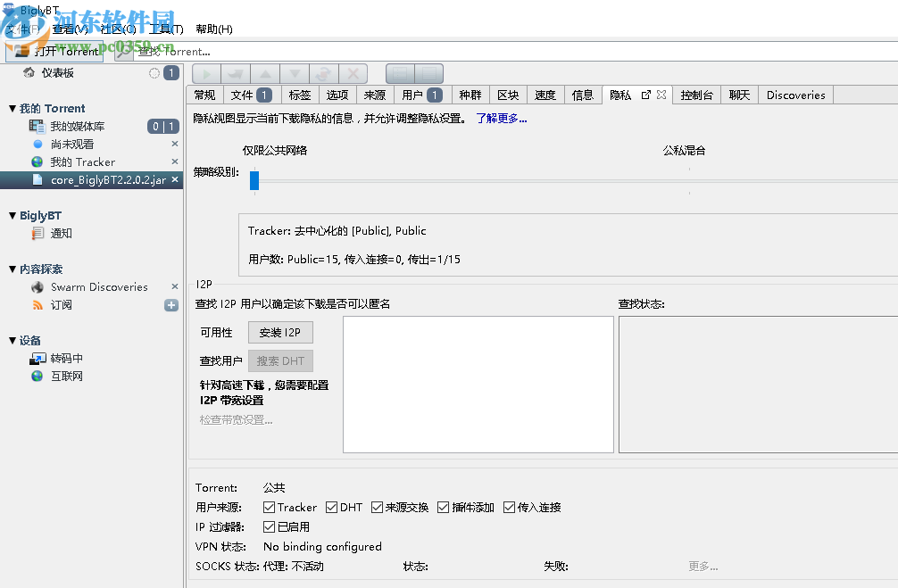Switch to the 隐私 tab
Screen dimensions: 898x588
pos(619,95)
